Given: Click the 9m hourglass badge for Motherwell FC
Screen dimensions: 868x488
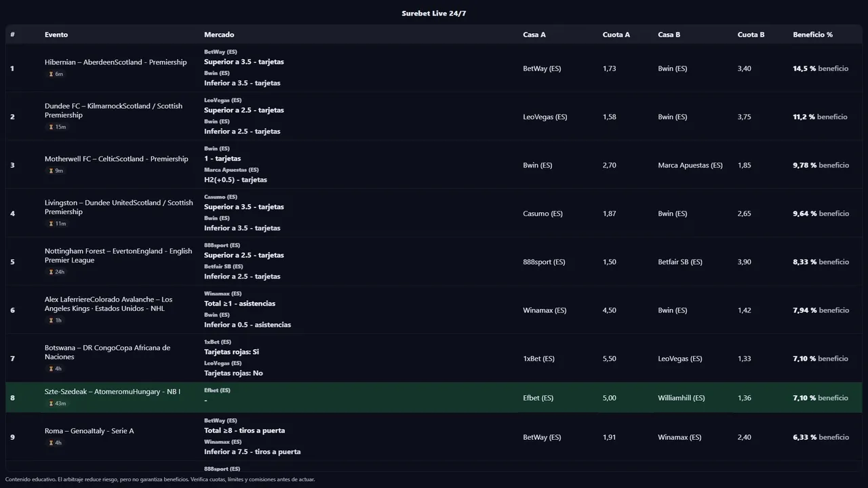Looking at the screenshot, I should coord(56,171).
